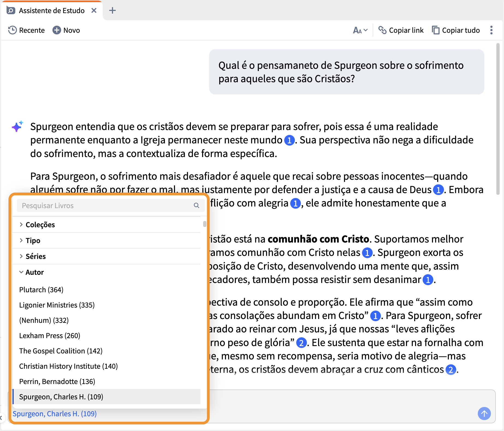Open citation 1 after 'causa de Deus'
504x431 pixels.
[438, 190]
